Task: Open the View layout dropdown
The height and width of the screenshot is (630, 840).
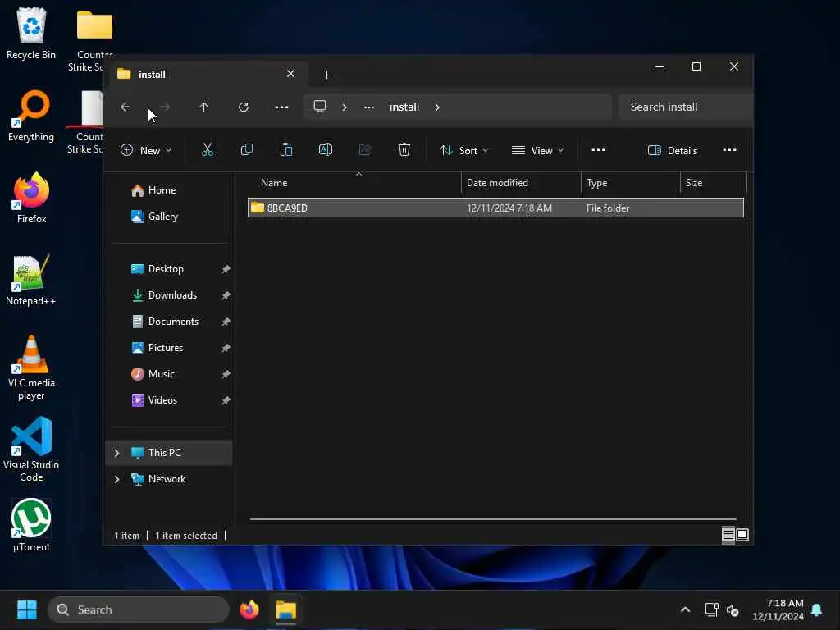Action: 537,151
